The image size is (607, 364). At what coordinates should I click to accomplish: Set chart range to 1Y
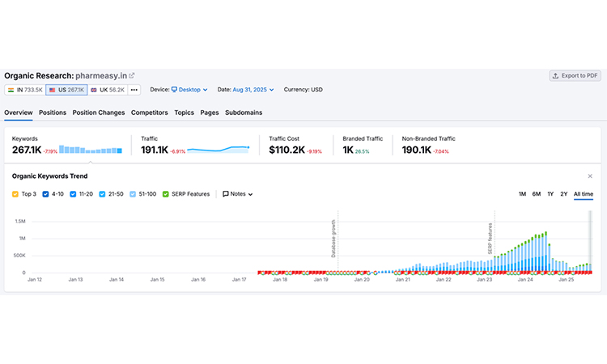(550, 194)
